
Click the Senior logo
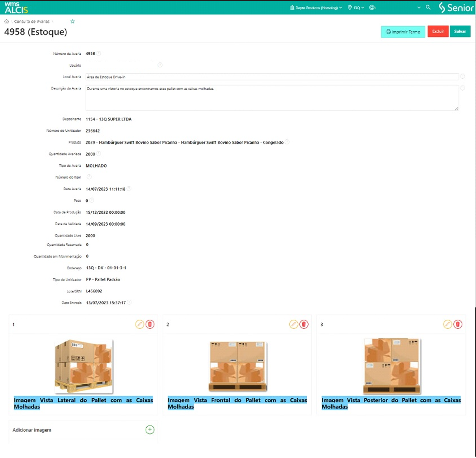click(456, 7)
